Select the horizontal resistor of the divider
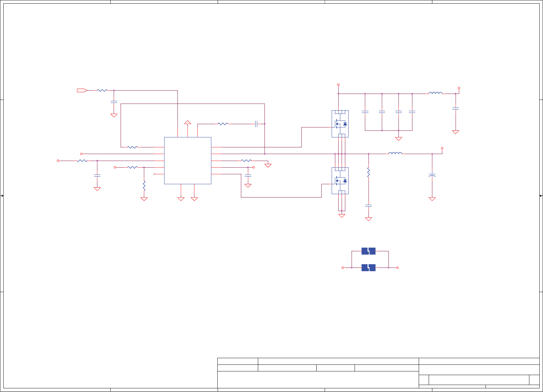Viewport: 543px width, 392px height. [132, 167]
